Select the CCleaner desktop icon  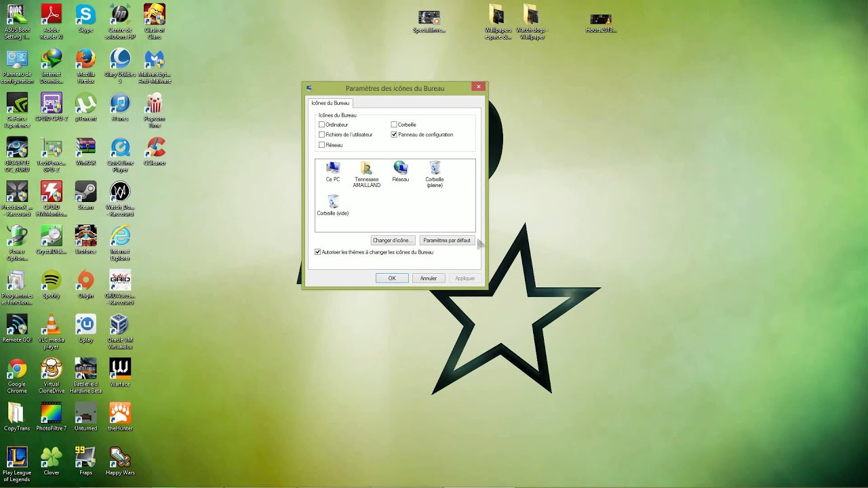click(154, 152)
